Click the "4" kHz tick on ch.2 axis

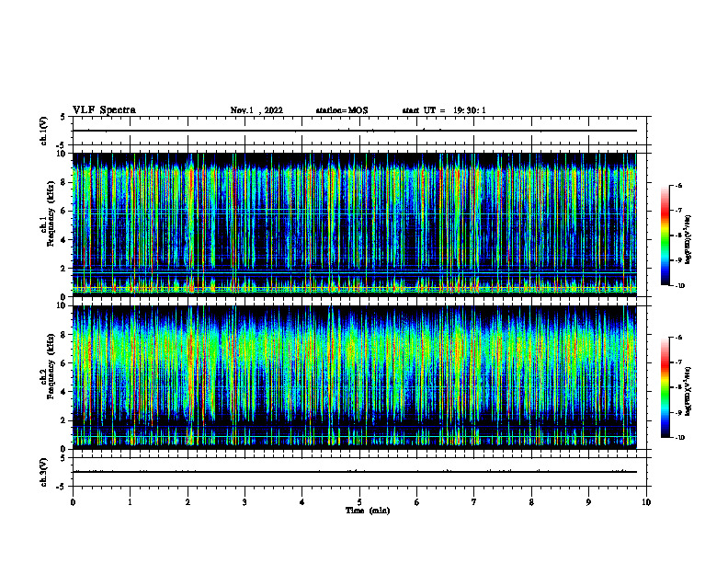63,392
